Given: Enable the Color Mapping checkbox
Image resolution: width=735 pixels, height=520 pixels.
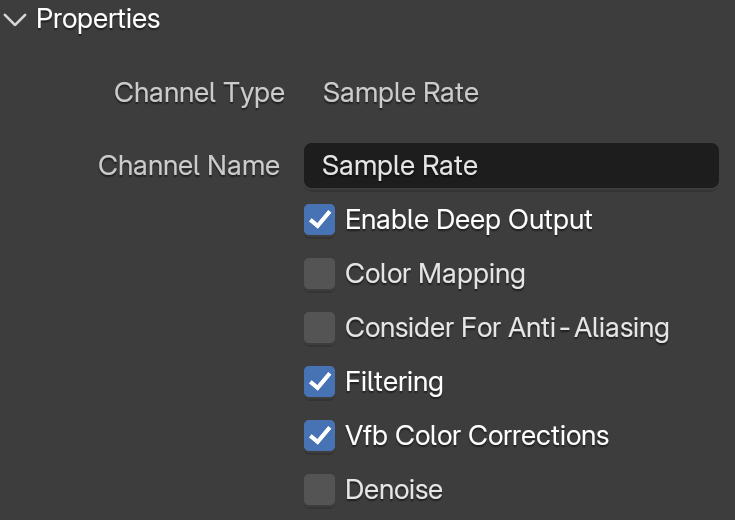Looking at the screenshot, I should [319, 273].
